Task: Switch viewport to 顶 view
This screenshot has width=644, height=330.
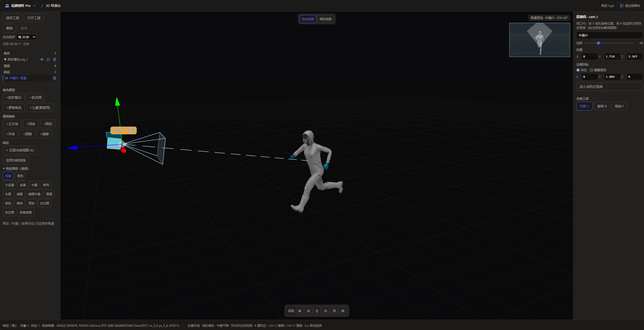Action: tap(334, 311)
